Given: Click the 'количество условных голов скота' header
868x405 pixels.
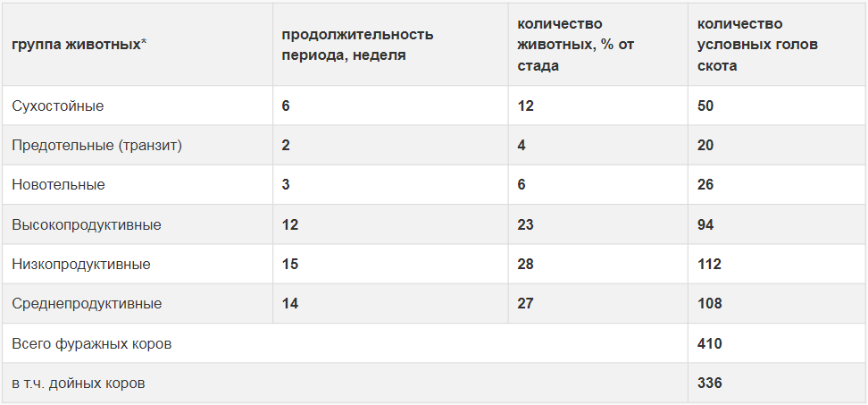Looking at the screenshot, I should [757, 45].
